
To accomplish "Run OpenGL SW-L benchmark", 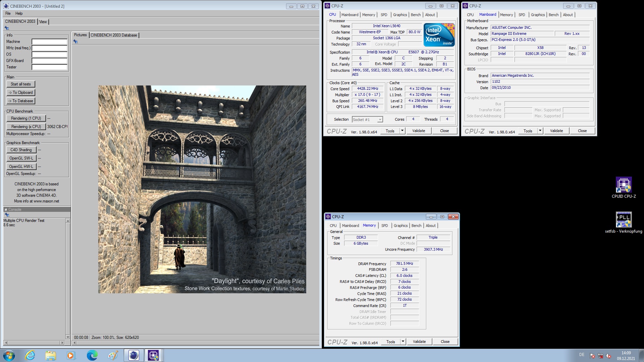I will [21, 158].
